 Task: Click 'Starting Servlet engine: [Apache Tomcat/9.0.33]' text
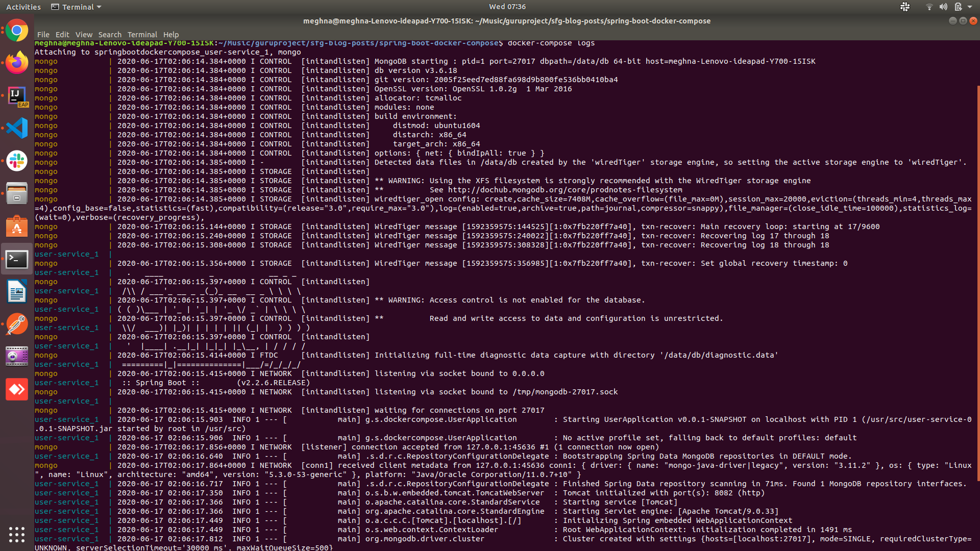point(671,511)
